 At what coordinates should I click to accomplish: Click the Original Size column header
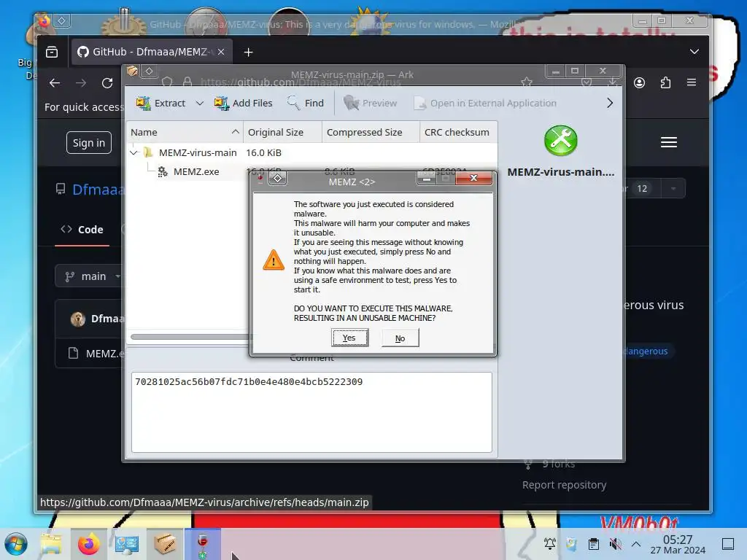tap(282, 132)
